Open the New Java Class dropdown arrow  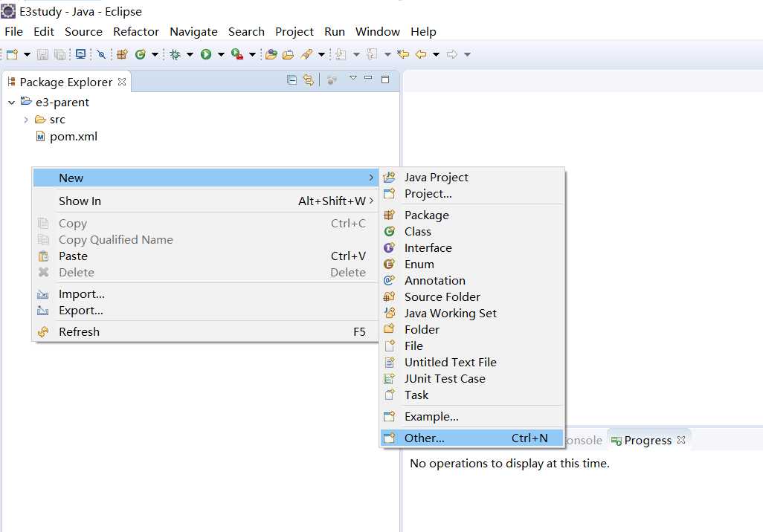click(155, 54)
